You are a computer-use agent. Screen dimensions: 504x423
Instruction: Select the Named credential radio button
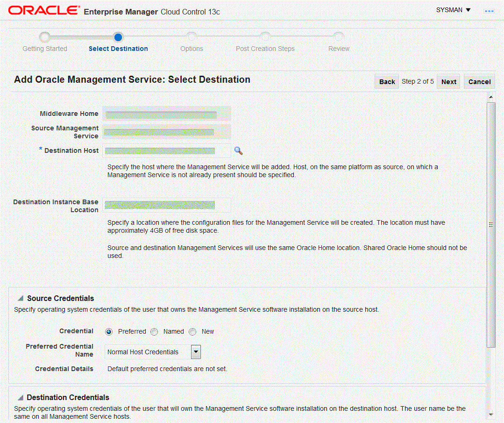pyautogui.click(x=154, y=332)
